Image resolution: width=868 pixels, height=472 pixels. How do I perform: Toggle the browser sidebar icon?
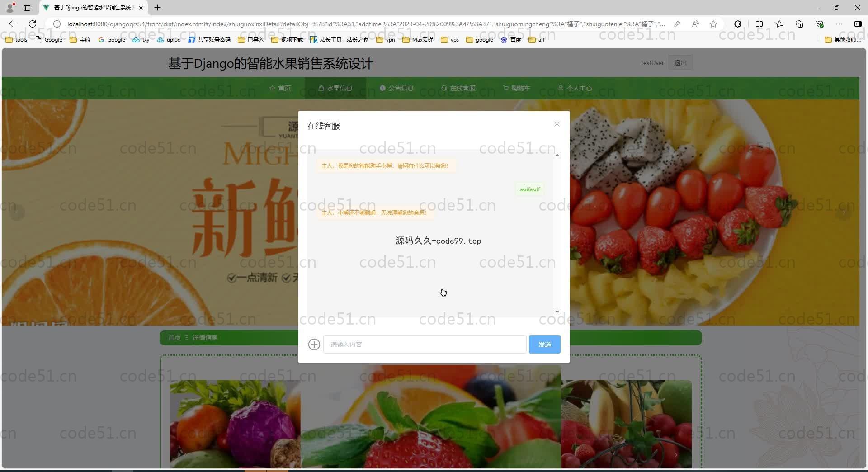(x=858, y=24)
